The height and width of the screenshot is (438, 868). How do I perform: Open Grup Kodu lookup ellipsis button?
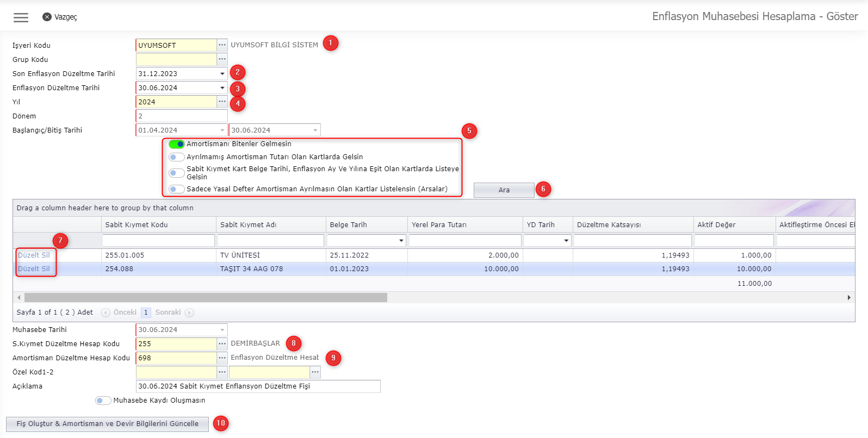[222, 59]
